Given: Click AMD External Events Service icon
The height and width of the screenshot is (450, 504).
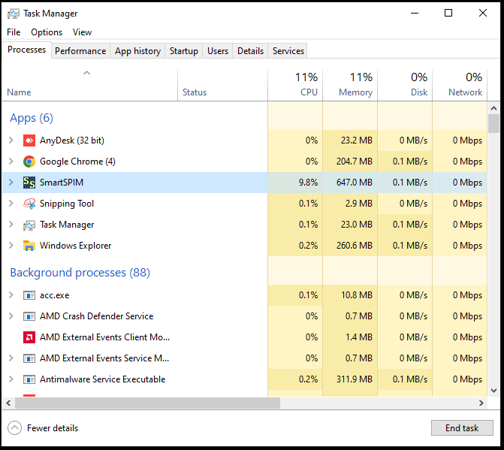Looking at the screenshot, I should [29, 358].
